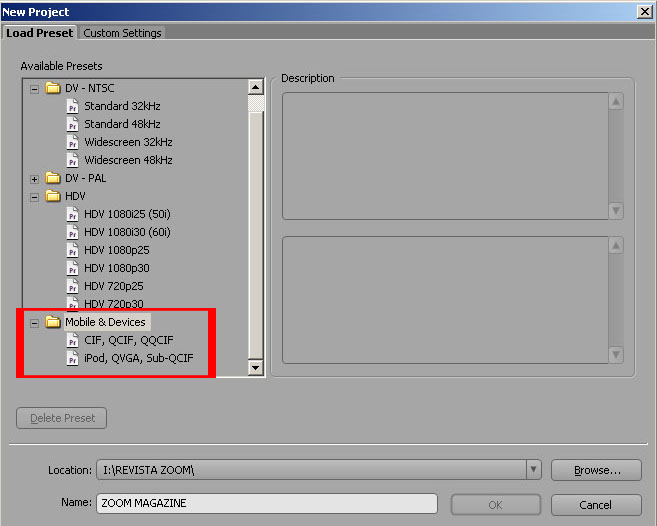Click the Cancel button
This screenshot has height=526, width=657.
pos(595,505)
